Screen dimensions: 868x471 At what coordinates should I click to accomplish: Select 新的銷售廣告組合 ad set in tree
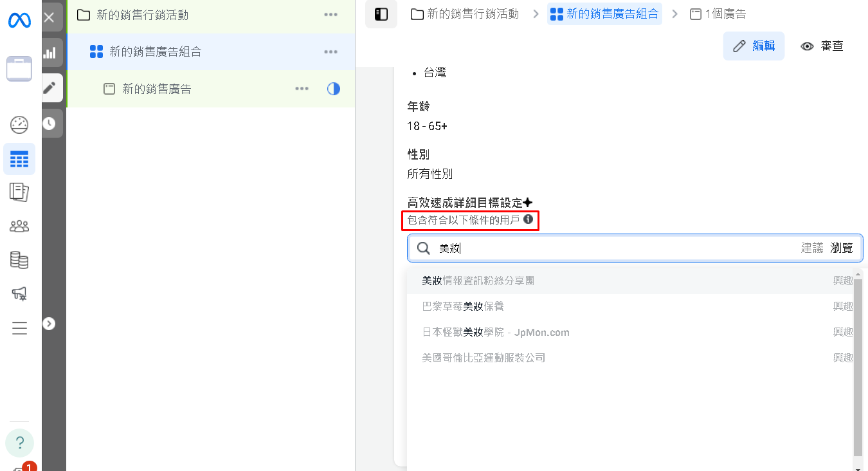(x=155, y=52)
